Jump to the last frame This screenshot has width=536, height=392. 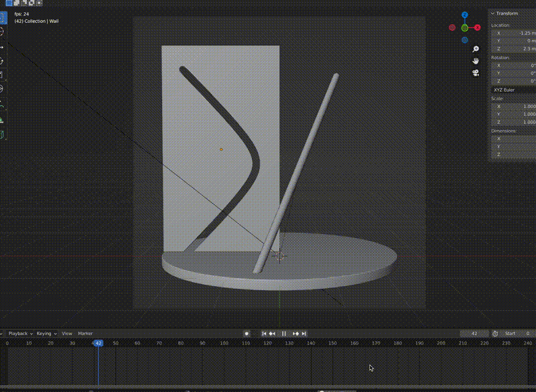pyautogui.click(x=304, y=334)
